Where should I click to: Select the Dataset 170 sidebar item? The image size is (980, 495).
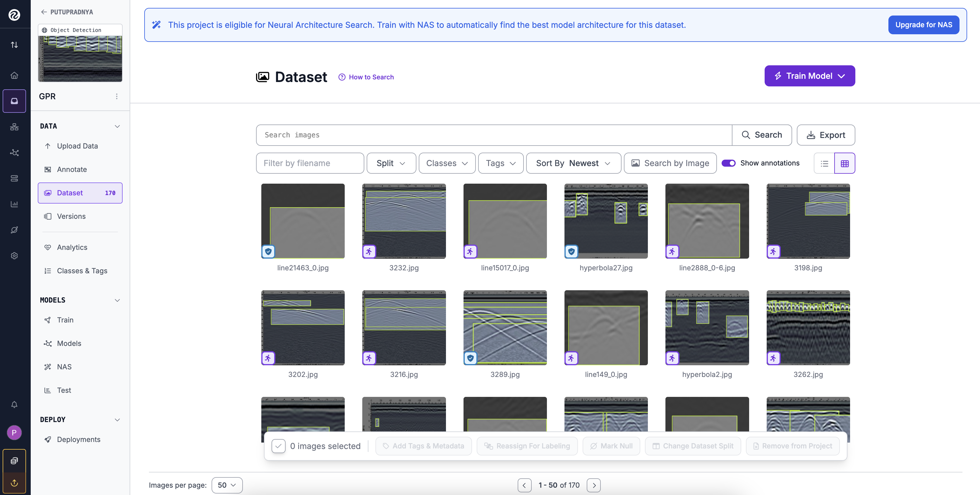coord(80,193)
